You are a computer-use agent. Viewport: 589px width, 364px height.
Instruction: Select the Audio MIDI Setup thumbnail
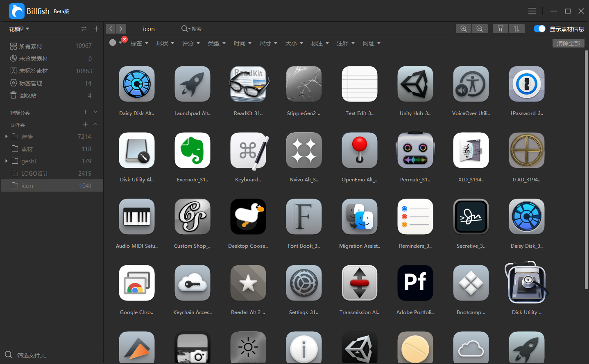pyautogui.click(x=137, y=217)
